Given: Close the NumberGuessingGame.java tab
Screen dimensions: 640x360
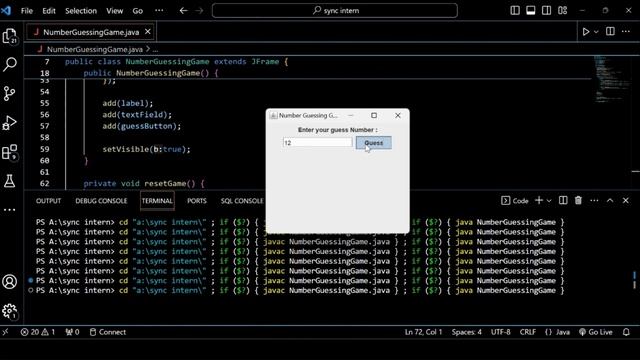Looking at the screenshot, I should [148, 31].
